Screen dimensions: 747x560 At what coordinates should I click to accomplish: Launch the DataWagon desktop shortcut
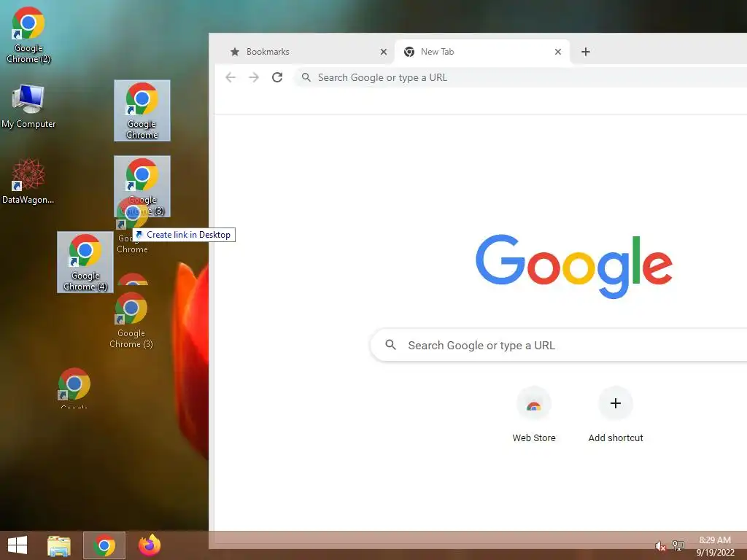click(x=28, y=182)
